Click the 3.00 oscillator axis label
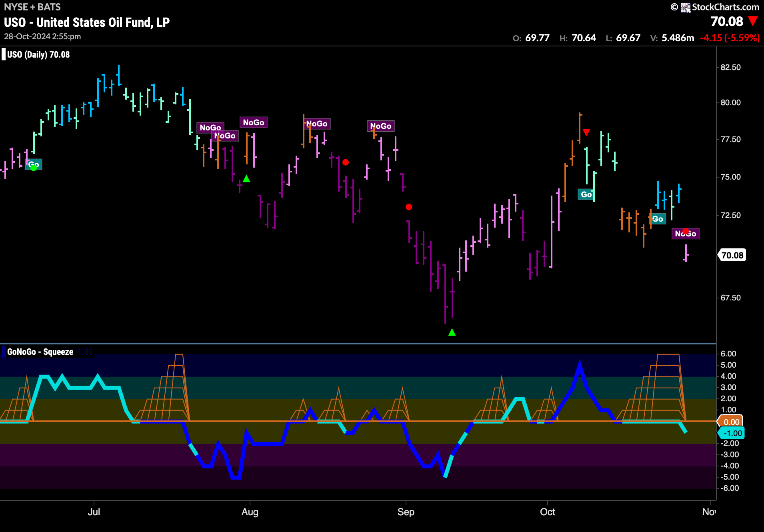764x532 pixels. 728,387
